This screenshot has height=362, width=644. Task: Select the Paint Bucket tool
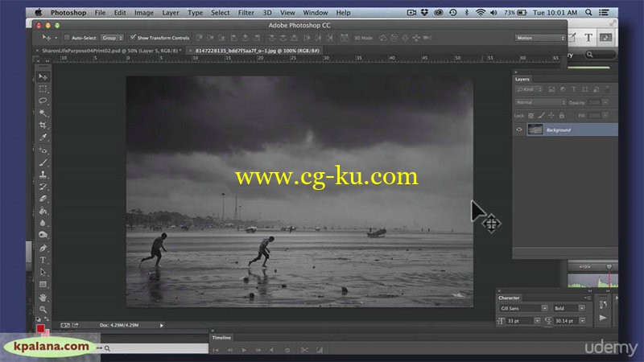pyautogui.click(x=43, y=211)
